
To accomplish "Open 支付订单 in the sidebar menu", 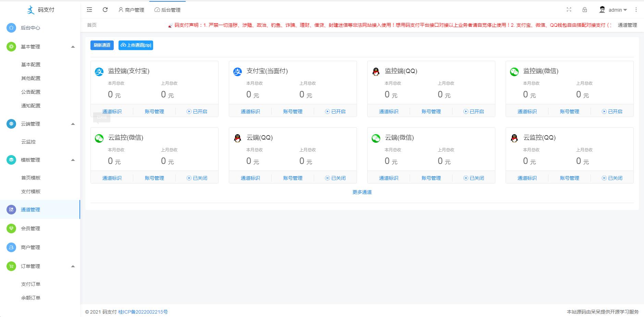I will click(31, 284).
